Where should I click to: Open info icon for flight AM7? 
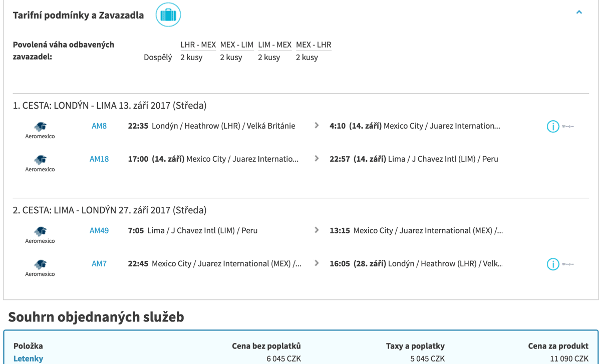[x=552, y=264]
